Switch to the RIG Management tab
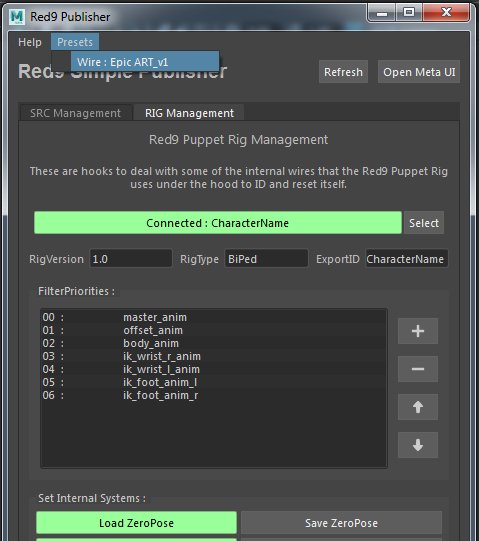Image resolution: width=479 pixels, height=541 pixels. tap(189, 113)
